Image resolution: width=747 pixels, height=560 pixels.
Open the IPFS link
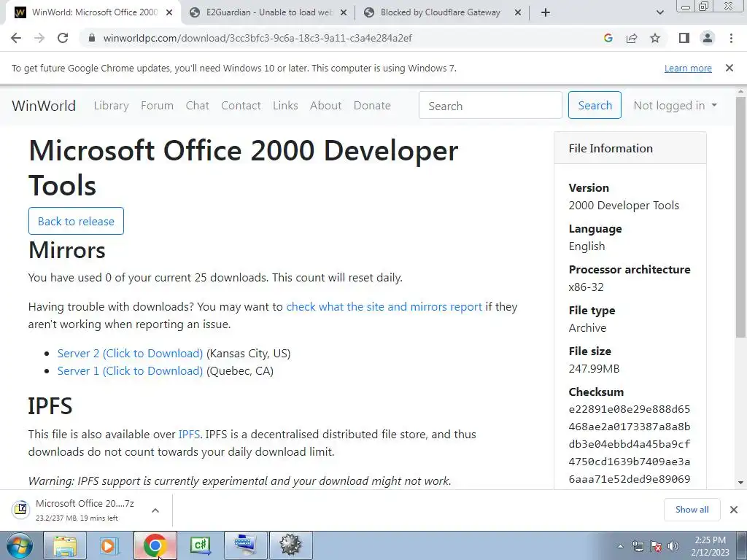click(x=189, y=435)
